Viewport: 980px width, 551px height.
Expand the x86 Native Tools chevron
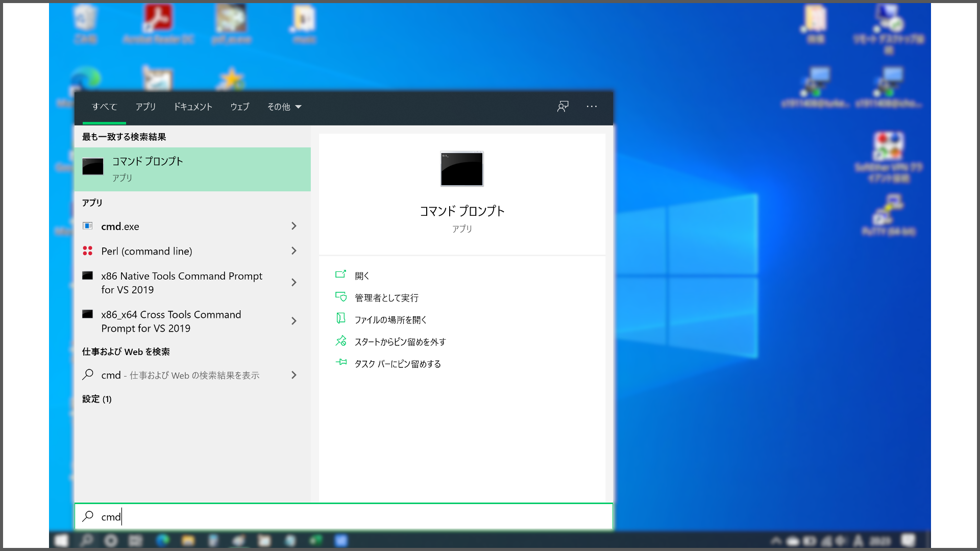pyautogui.click(x=293, y=282)
